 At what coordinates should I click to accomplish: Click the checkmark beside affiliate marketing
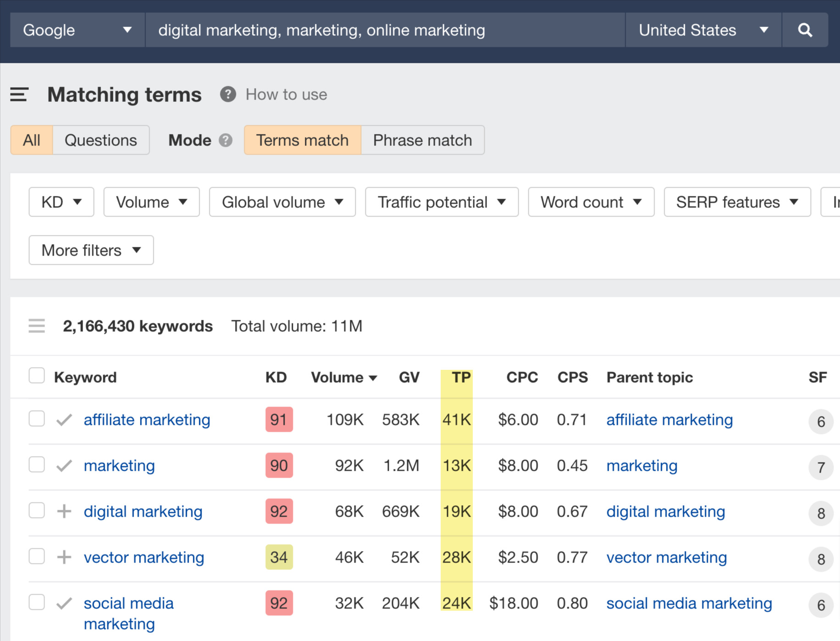tap(64, 419)
